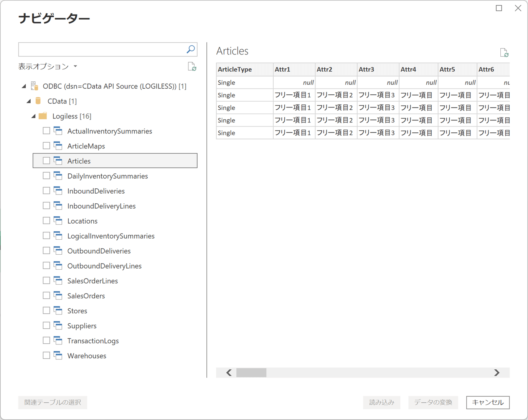This screenshot has width=528, height=420.
Task: Click the horizontal scrollbar right arrow
Action: click(x=497, y=372)
